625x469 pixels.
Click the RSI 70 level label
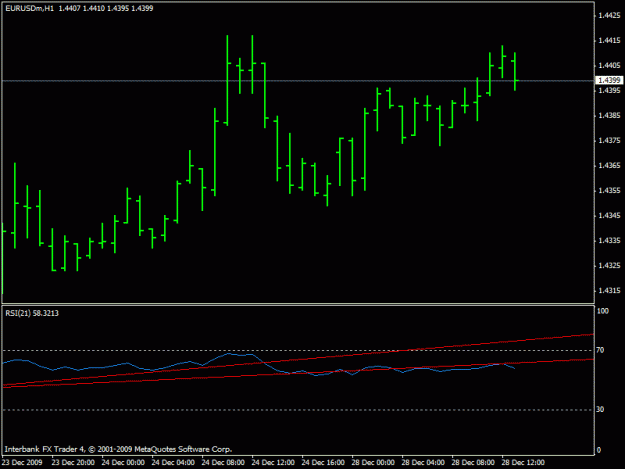pos(600,350)
